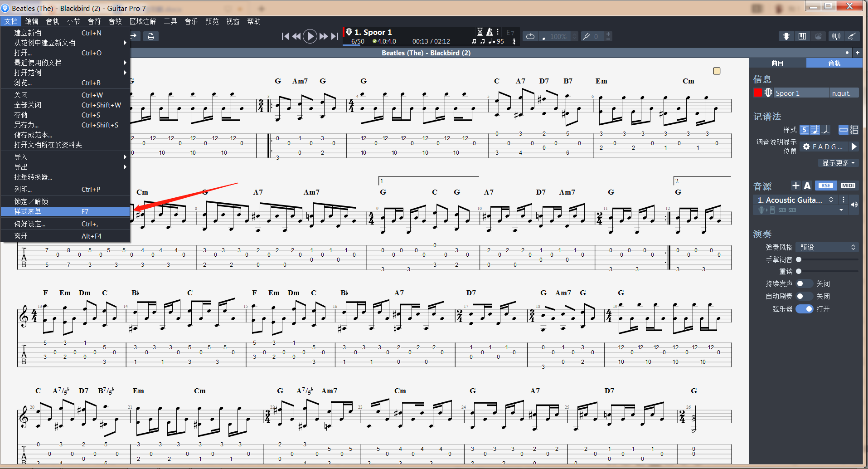Open the 预设 playing style dropdown

click(827, 247)
